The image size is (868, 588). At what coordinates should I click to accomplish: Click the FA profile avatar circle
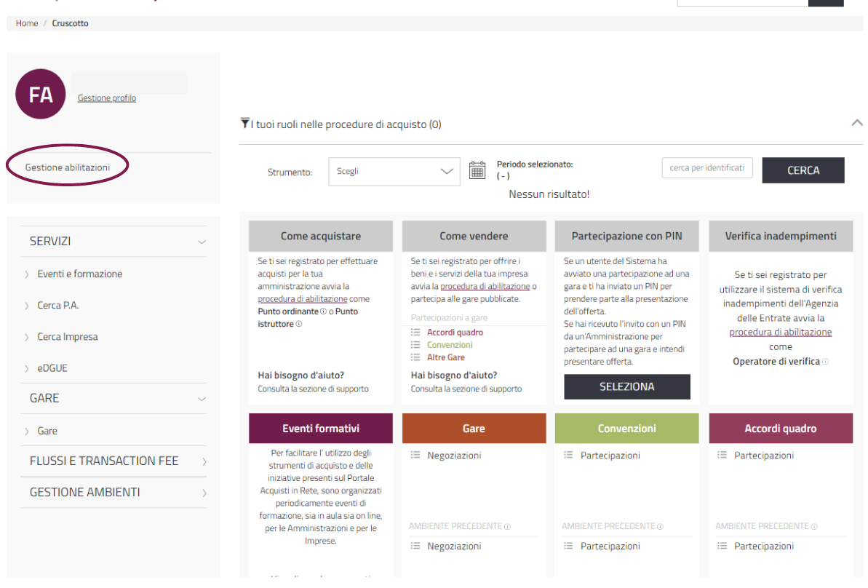pyautogui.click(x=41, y=95)
